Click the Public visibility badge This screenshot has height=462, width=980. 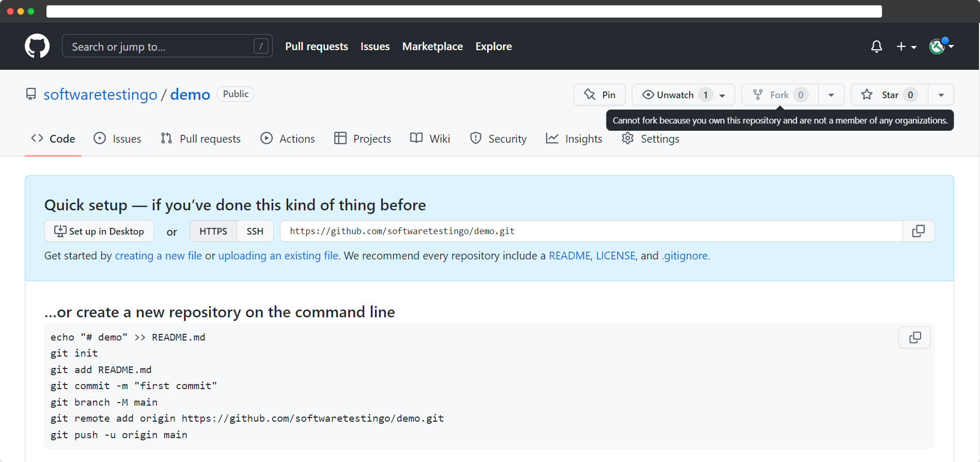click(x=236, y=94)
